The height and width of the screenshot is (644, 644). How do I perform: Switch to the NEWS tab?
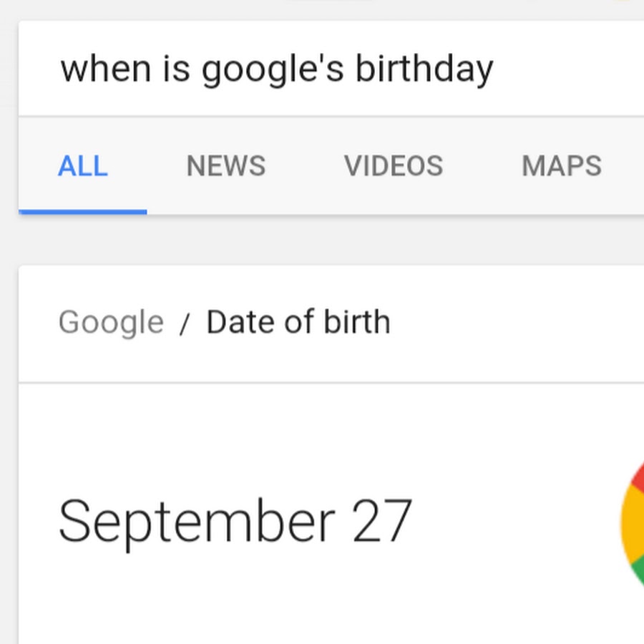tap(225, 166)
